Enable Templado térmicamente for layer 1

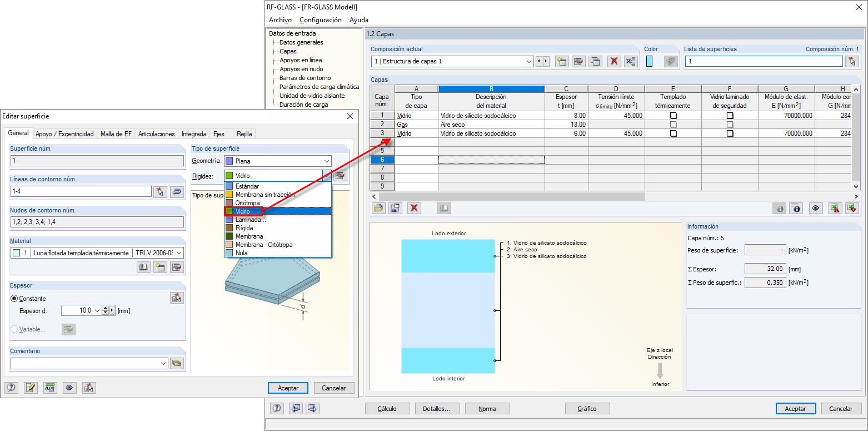672,115
